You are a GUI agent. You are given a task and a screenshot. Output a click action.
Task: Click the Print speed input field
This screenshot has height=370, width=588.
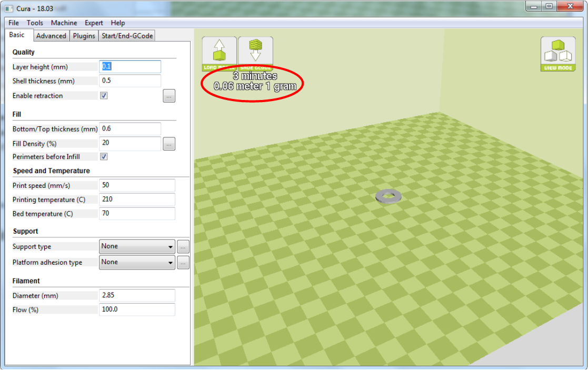tap(137, 185)
